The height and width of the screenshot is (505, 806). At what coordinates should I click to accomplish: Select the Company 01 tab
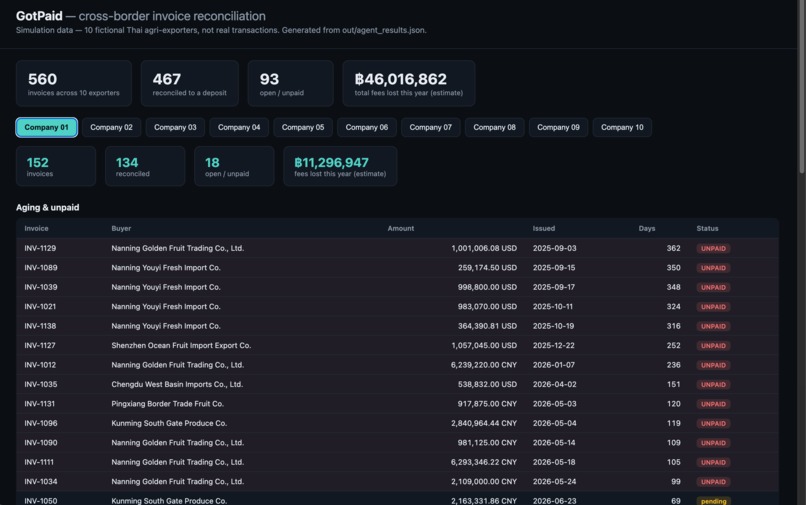(46, 128)
